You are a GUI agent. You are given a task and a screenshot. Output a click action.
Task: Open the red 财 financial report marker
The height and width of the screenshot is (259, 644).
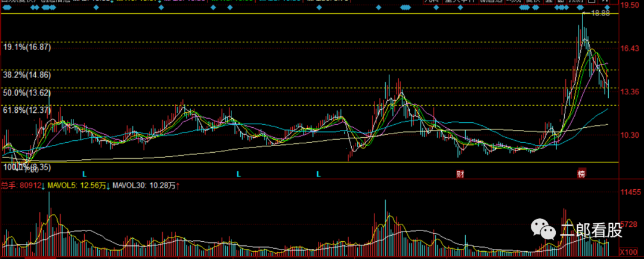pos(460,174)
